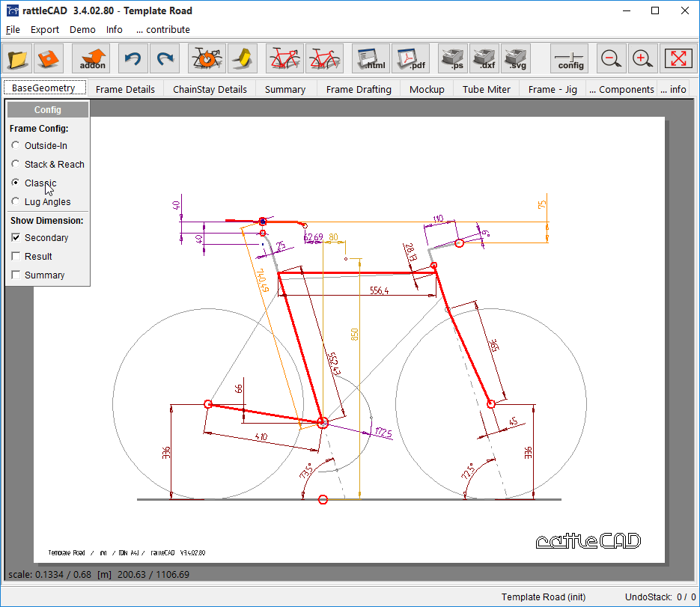Click the open folder toolbar icon
This screenshot has height=607, width=700.
tap(19, 58)
